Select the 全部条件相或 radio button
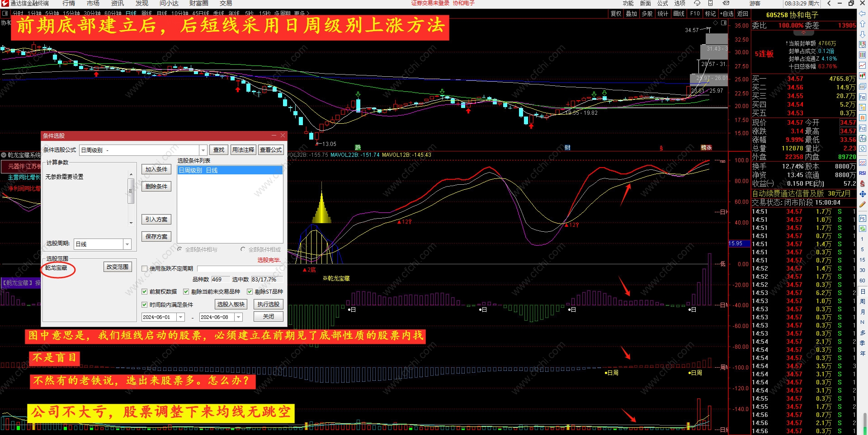This screenshot has width=868, height=435. click(x=243, y=249)
